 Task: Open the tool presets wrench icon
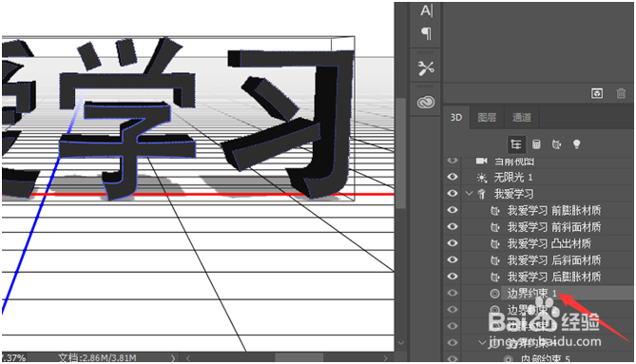426,68
